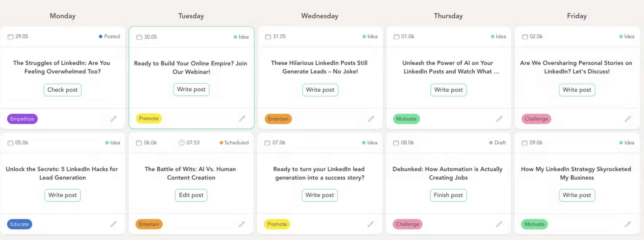Click the calendar icon next to date 29.05
Viewport: 644px width, 240px height.
(x=11, y=36)
